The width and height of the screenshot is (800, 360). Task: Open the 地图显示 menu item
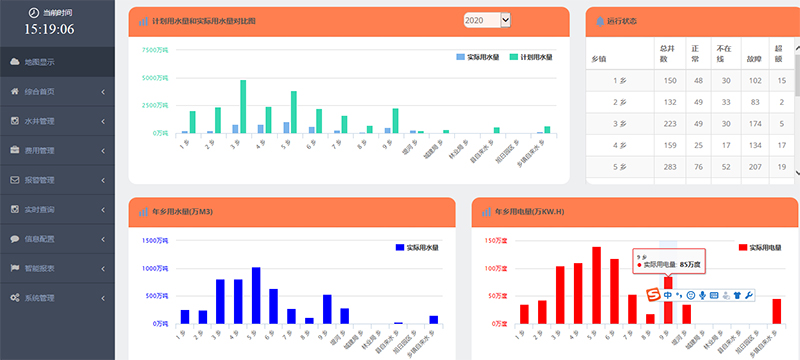(x=57, y=62)
